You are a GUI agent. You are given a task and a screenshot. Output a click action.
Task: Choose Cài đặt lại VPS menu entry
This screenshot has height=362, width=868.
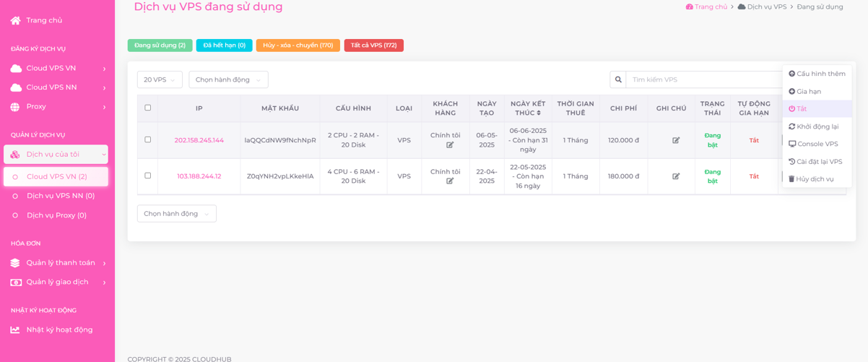817,162
